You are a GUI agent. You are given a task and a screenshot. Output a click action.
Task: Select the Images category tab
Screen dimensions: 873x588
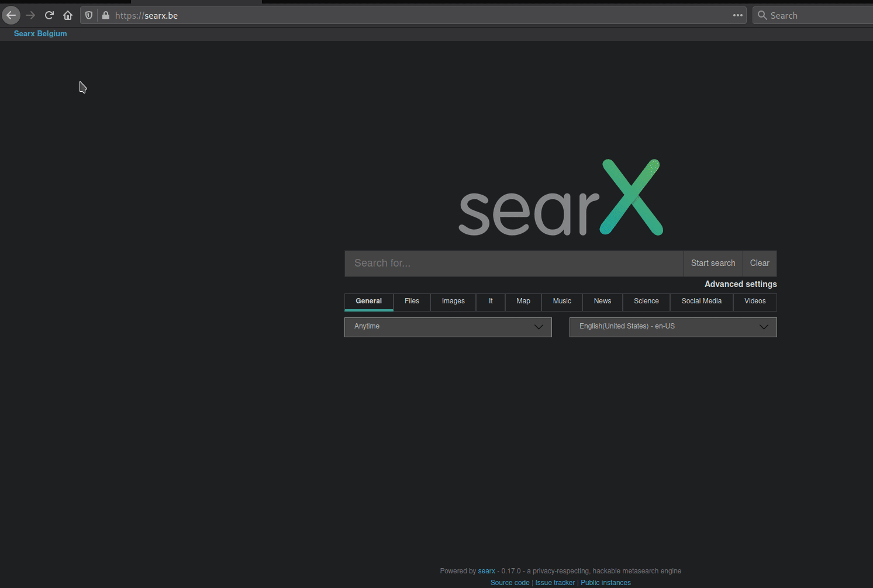(x=453, y=302)
